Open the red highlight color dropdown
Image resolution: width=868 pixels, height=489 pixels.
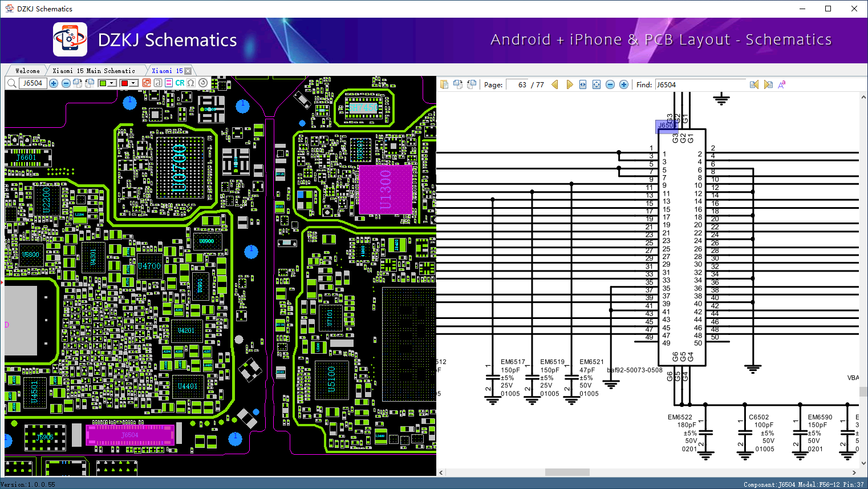click(134, 83)
